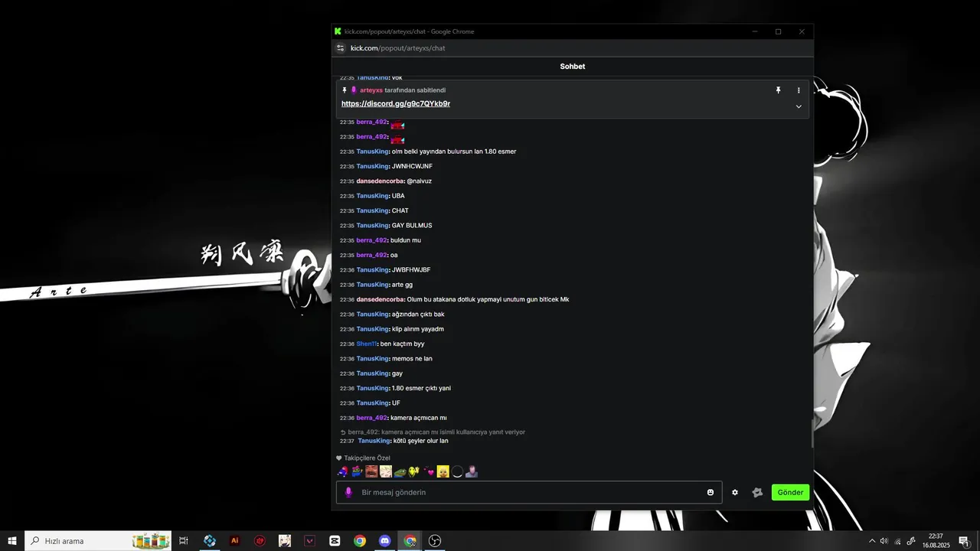The width and height of the screenshot is (980, 551).
Task: Click TanusKing on the 'arte gg' message
Action: 372,285
